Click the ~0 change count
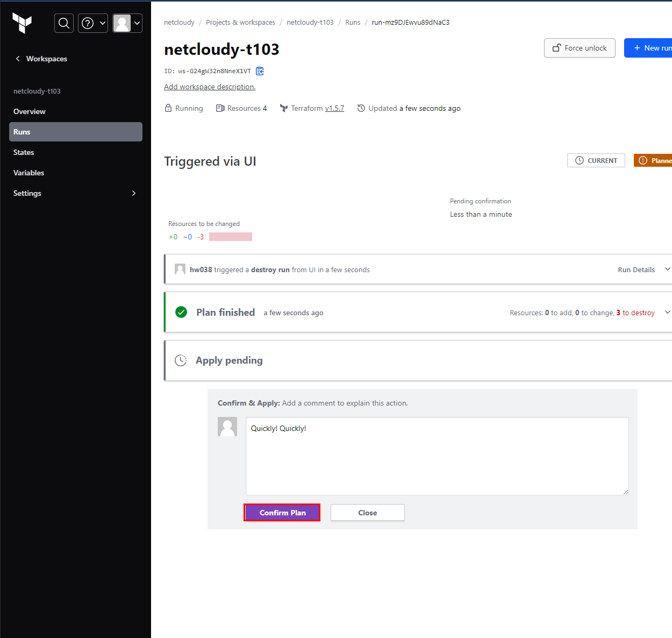Image resolution: width=672 pixels, height=638 pixels. 188,237
